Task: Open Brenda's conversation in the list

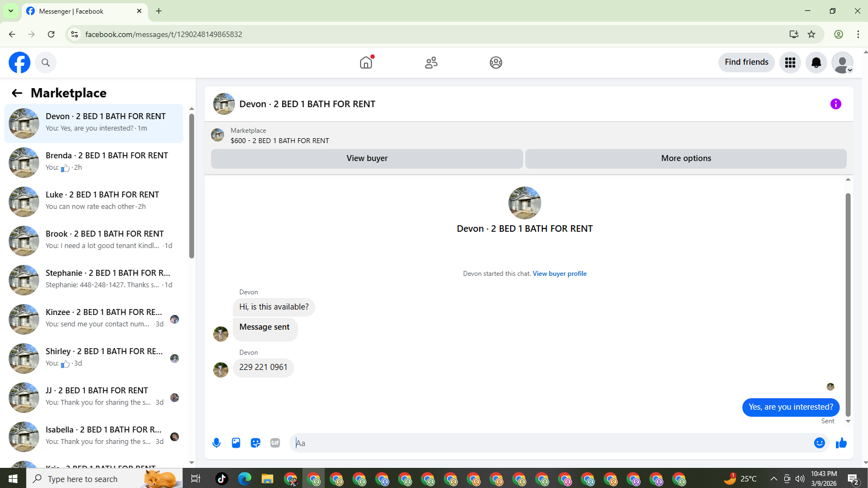Action: tap(94, 163)
